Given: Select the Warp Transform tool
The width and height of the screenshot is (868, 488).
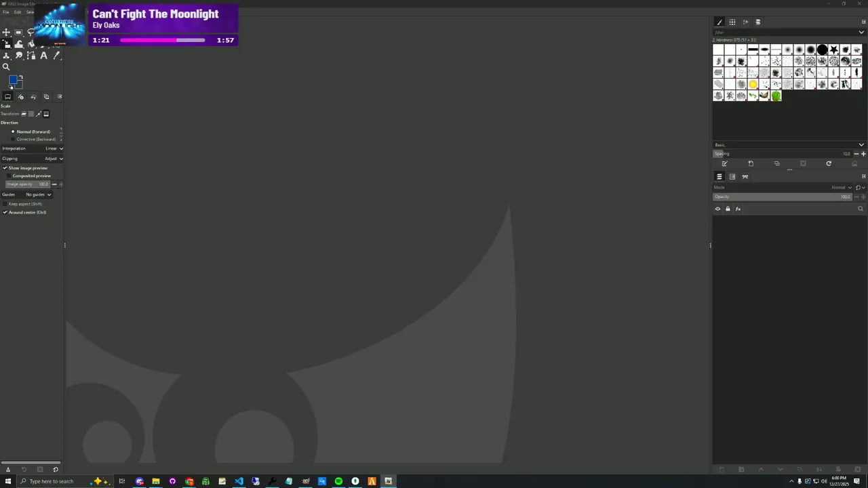Looking at the screenshot, I should [18, 43].
